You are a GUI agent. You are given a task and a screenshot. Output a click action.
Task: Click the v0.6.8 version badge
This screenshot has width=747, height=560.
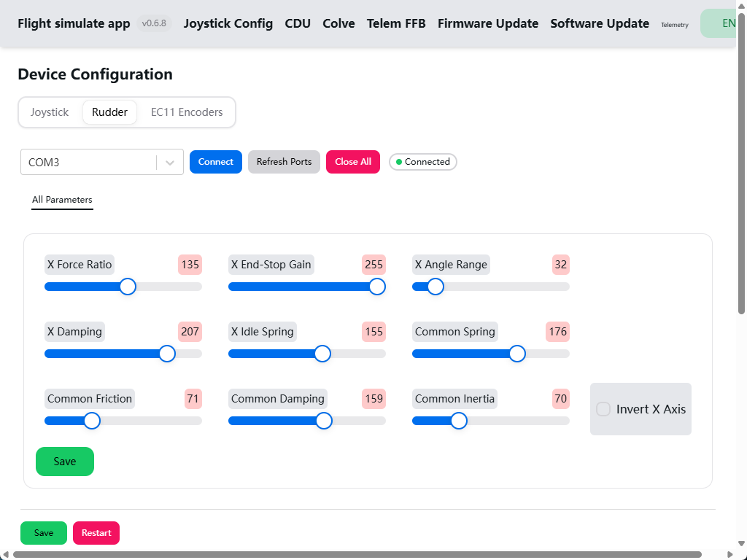click(x=154, y=23)
